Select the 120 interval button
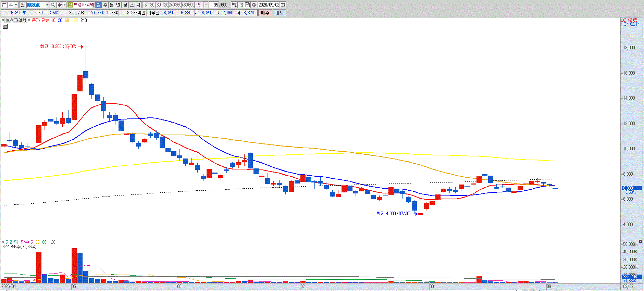 coord(165,5)
